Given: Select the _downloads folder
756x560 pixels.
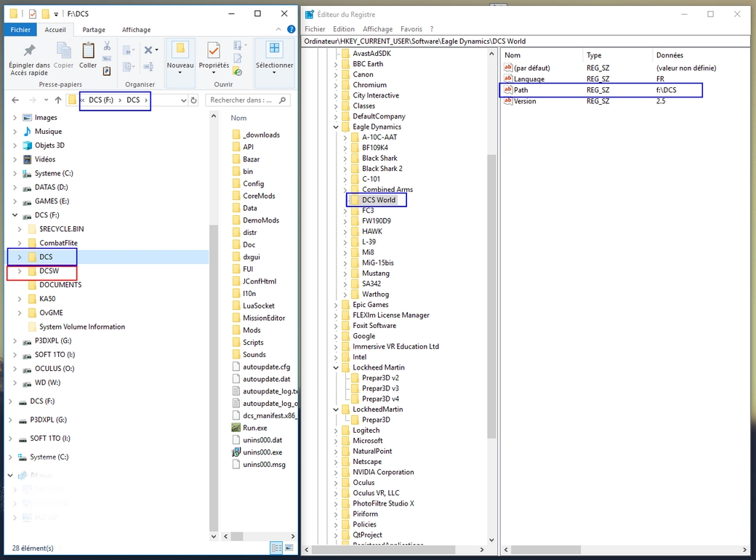Looking at the screenshot, I should 261,135.
